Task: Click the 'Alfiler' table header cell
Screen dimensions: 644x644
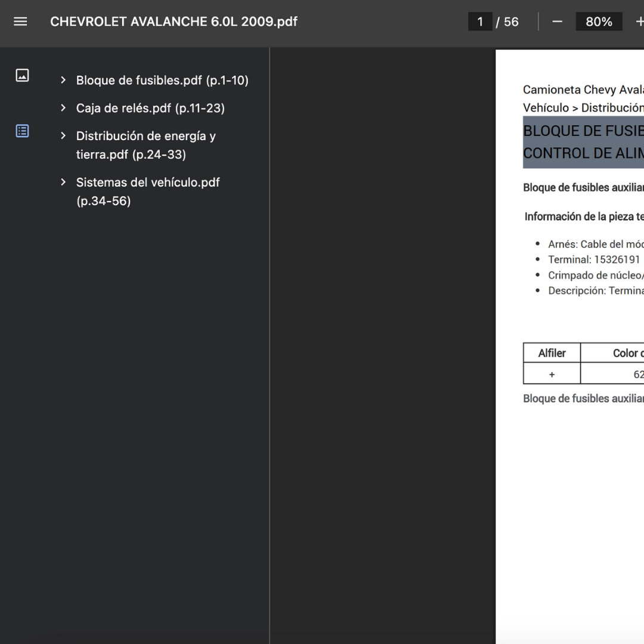Action: 552,353
